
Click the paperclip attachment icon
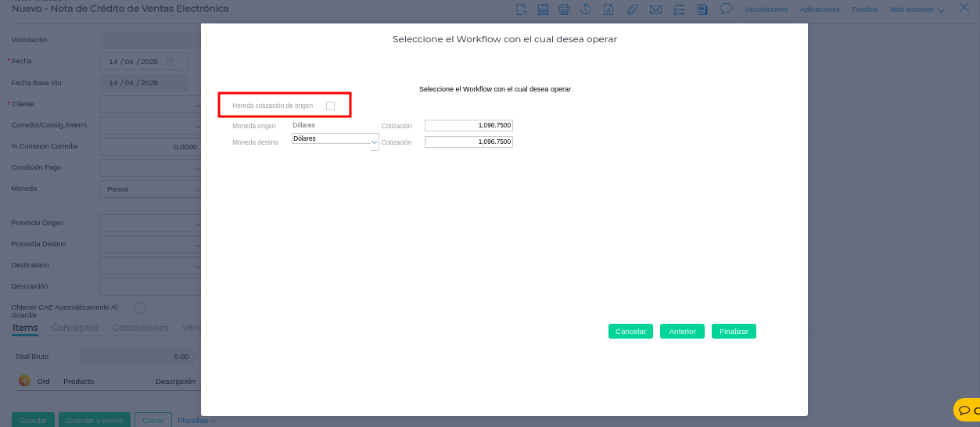[x=632, y=9]
